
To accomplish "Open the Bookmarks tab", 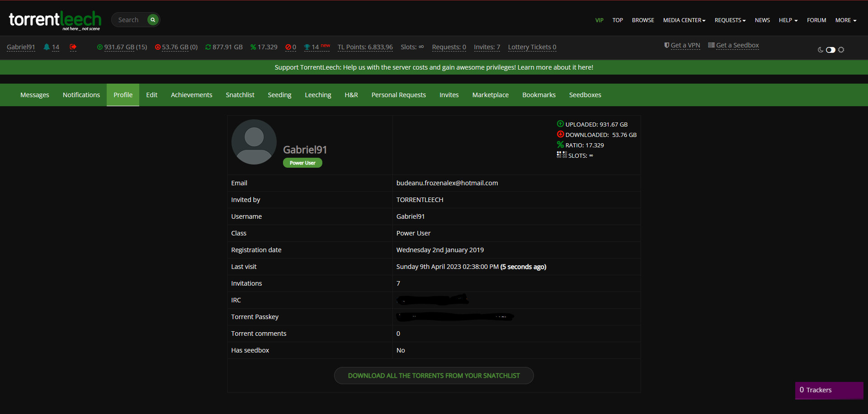I will (539, 95).
